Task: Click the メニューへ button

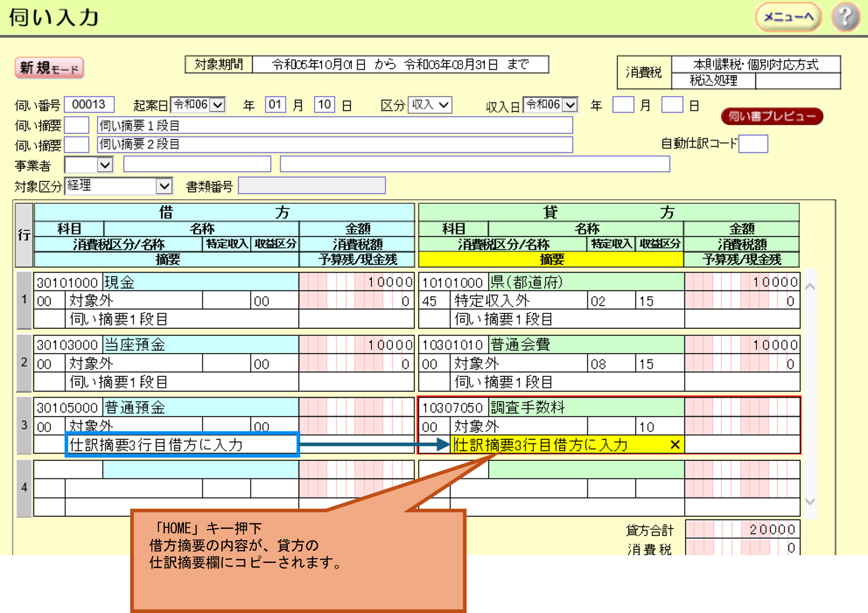Action: click(x=788, y=17)
